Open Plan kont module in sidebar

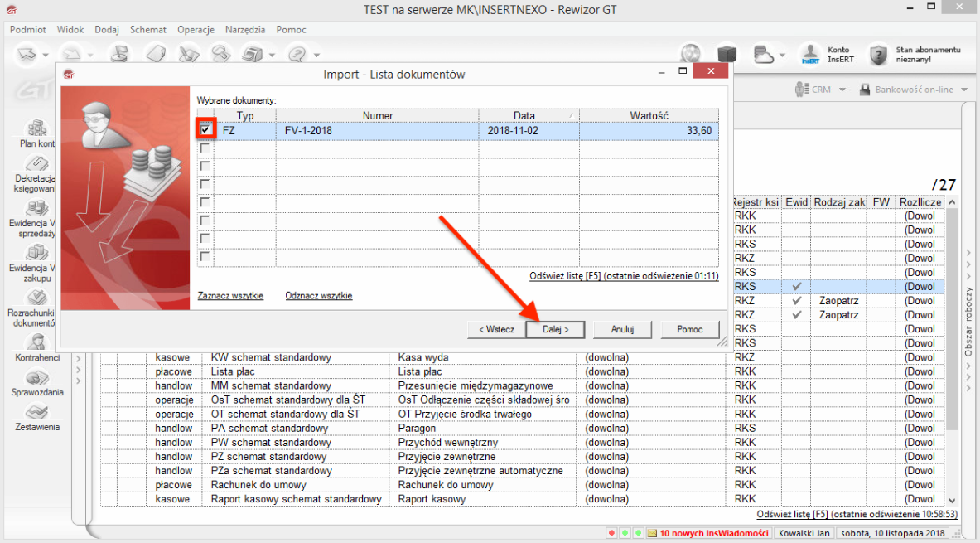(x=36, y=129)
